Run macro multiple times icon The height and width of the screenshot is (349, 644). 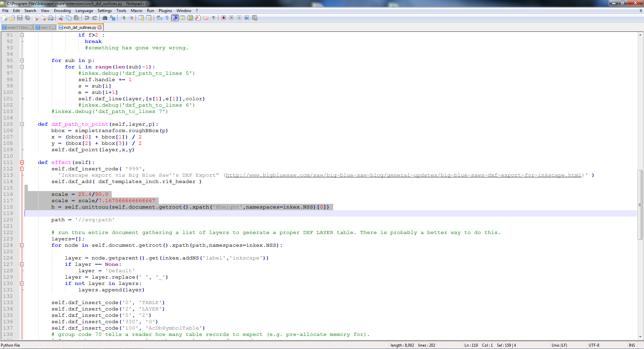247,18
